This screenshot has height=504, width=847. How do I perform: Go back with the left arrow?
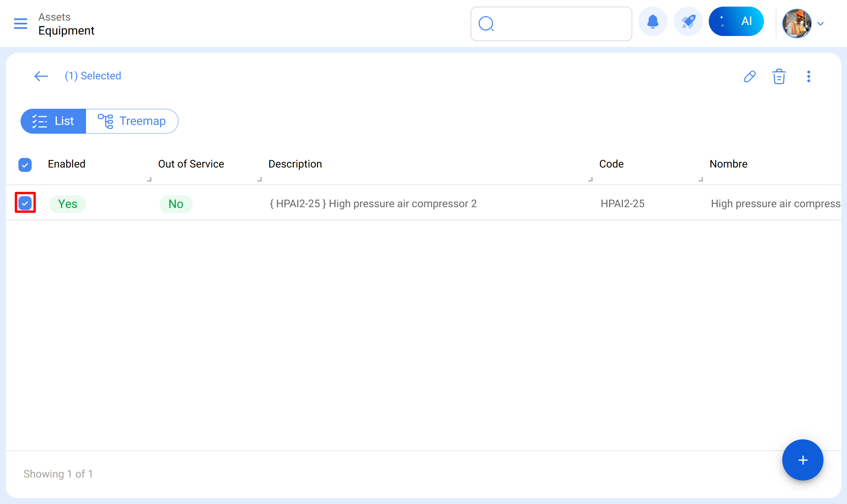41,76
